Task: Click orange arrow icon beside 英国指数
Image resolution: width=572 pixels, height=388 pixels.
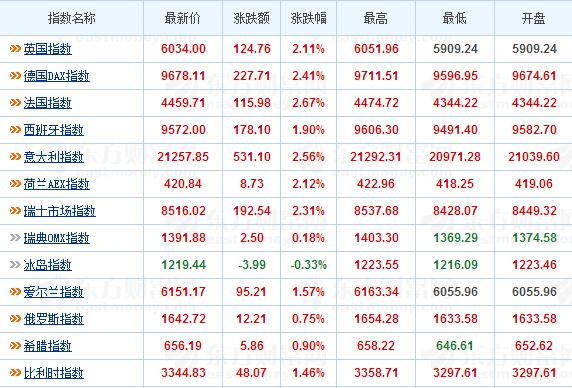Action: 15,48
